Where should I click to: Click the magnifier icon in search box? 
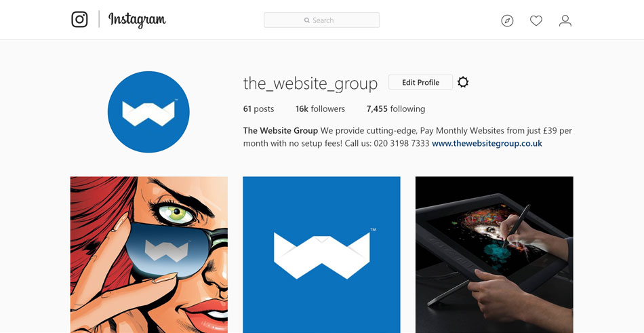(x=307, y=20)
